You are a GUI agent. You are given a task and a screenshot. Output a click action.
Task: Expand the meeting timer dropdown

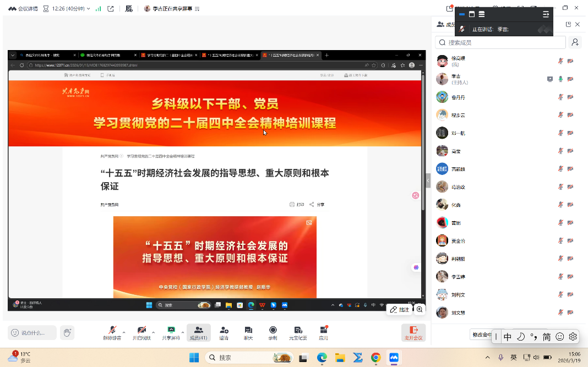[x=88, y=9]
